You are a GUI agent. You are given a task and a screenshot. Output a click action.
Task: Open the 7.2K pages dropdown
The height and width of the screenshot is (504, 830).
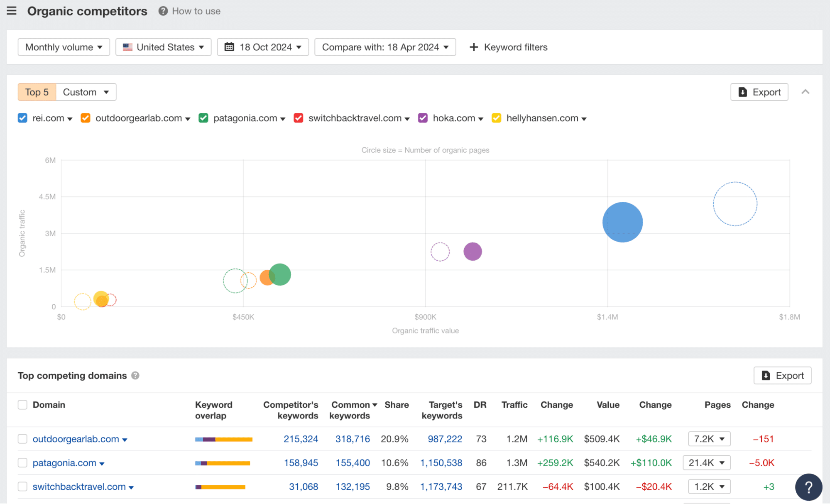tap(709, 439)
